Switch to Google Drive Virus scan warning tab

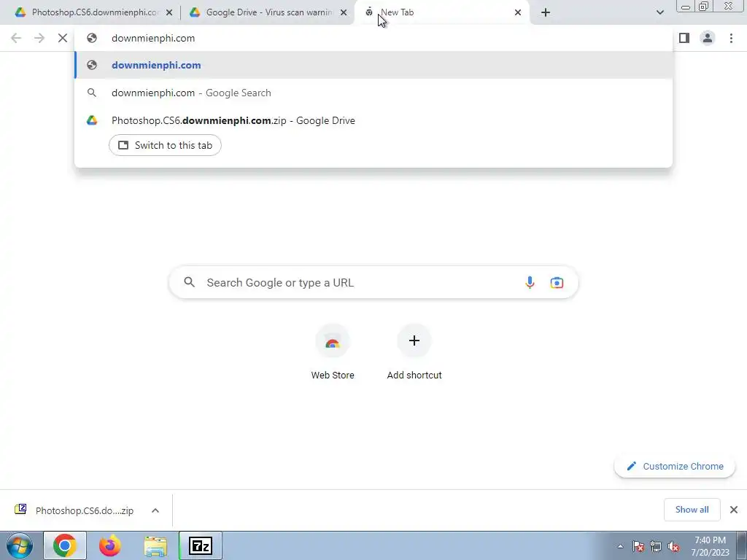pos(268,13)
